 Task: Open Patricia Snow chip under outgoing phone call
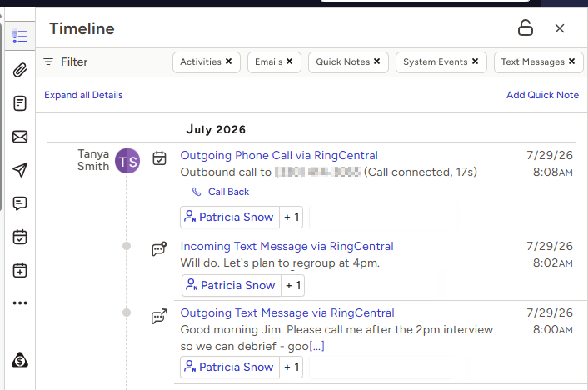pos(230,217)
